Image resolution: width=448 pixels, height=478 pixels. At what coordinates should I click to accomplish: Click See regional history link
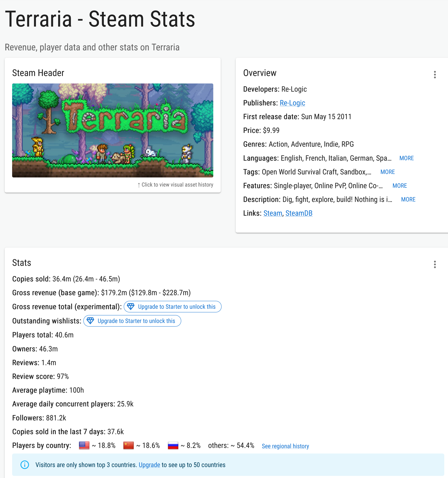(285, 446)
